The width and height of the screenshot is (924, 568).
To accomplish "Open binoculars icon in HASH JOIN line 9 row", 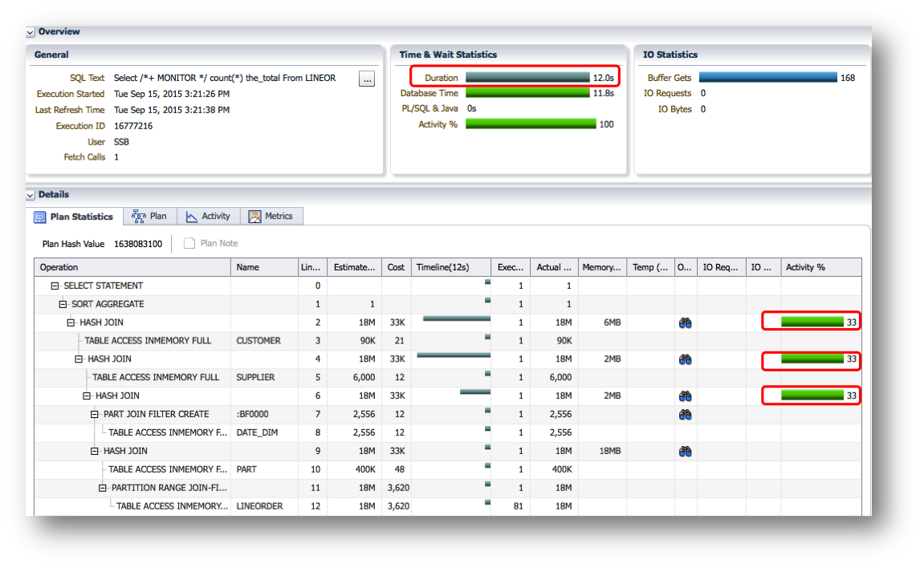I will 685,452.
